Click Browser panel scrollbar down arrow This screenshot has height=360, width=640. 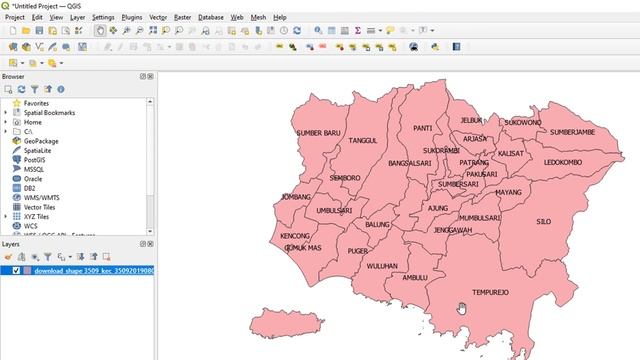[150, 231]
